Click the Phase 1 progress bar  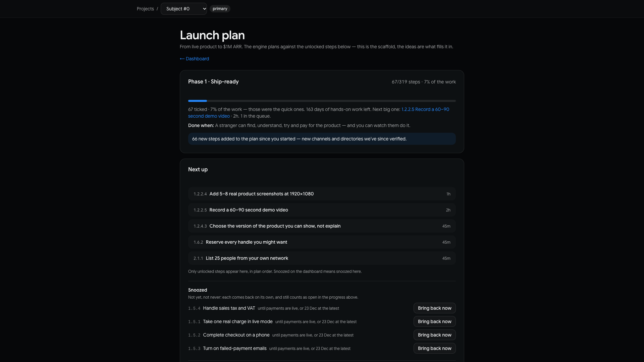pos(322,101)
